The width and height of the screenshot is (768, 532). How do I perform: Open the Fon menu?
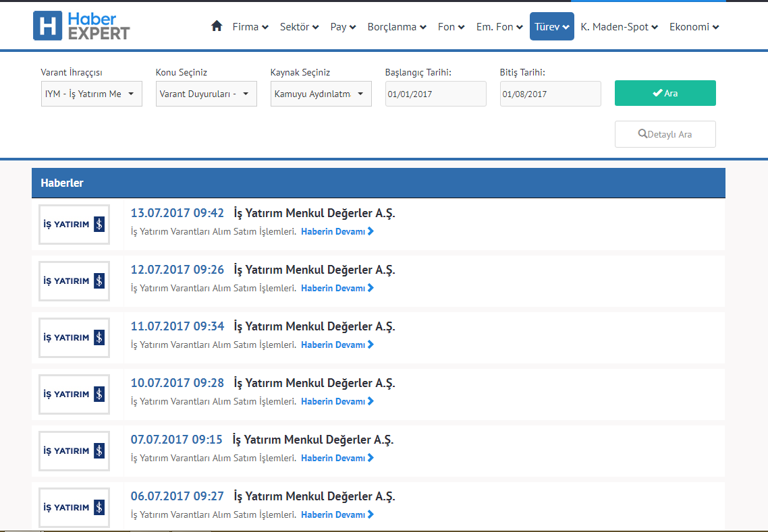[451, 27]
